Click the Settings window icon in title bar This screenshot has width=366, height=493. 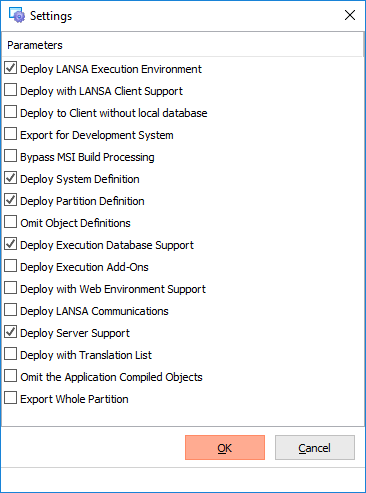pyautogui.click(x=17, y=15)
